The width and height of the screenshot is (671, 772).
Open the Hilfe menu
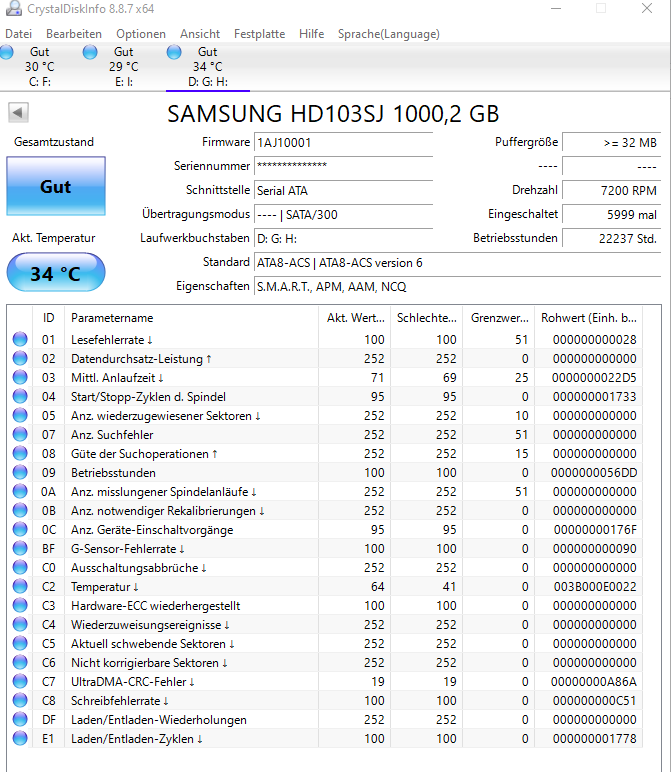click(312, 34)
